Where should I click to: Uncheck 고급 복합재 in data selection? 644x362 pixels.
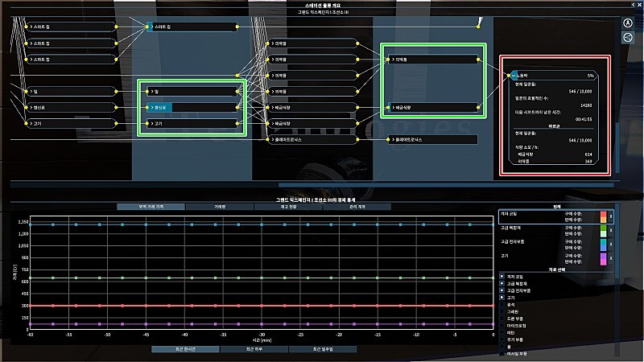[502, 283]
